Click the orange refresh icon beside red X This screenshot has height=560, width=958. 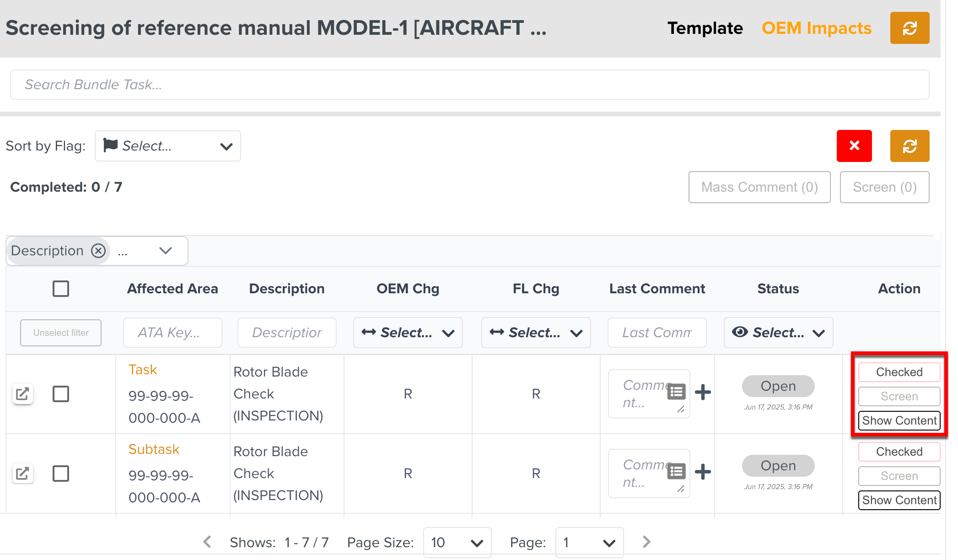point(909,146)
